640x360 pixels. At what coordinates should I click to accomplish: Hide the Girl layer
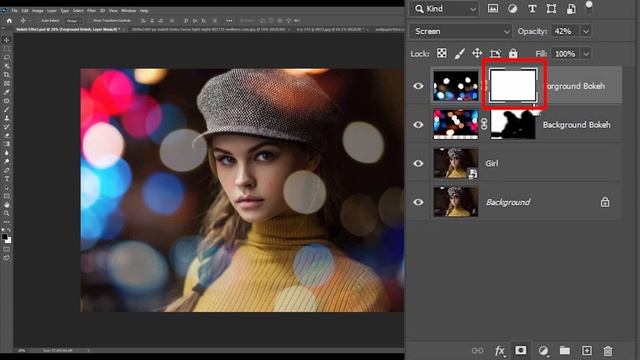[x=418, y=163]
